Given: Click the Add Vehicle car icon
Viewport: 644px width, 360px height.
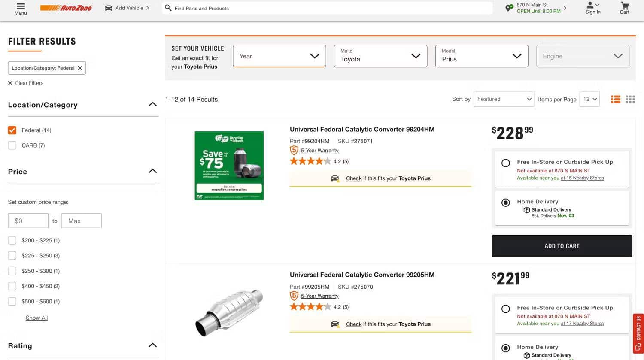Looking at the screenshot, I should click(109, 8).
